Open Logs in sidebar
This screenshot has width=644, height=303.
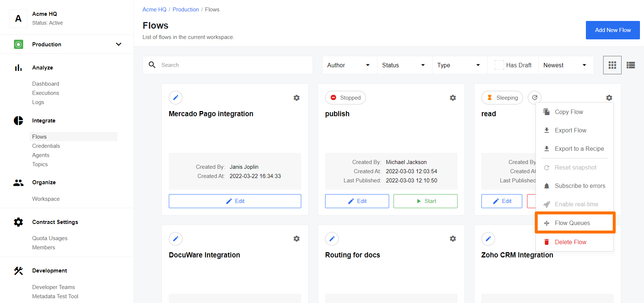(x=38, y=102)
